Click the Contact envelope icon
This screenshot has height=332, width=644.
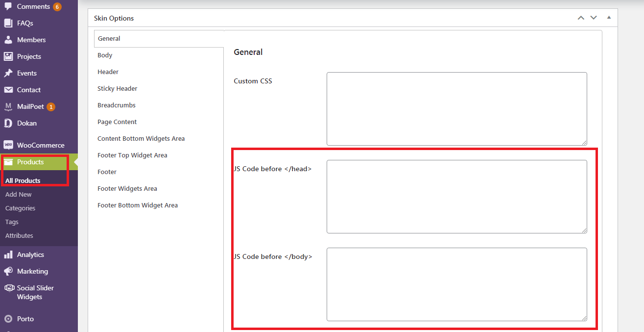tap(8, 90)
